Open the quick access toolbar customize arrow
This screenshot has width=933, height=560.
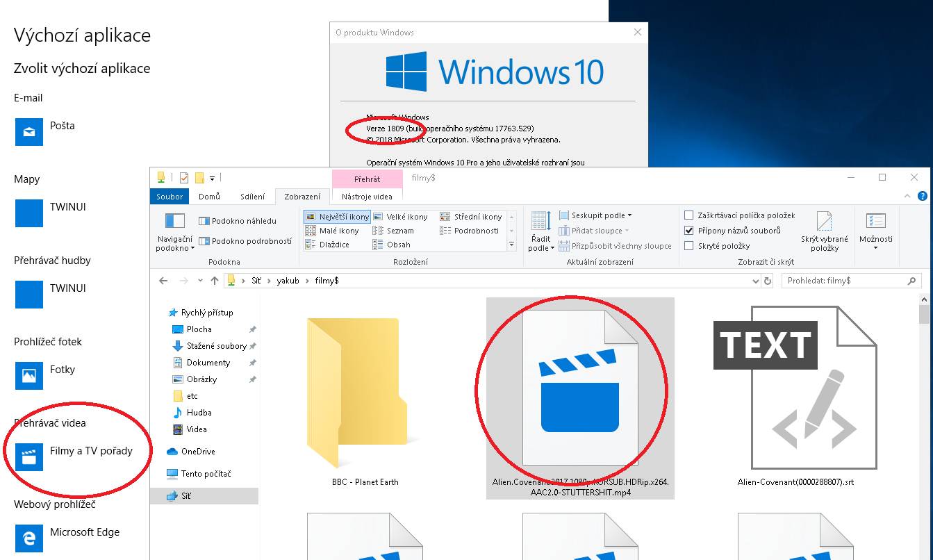[213, 178]
